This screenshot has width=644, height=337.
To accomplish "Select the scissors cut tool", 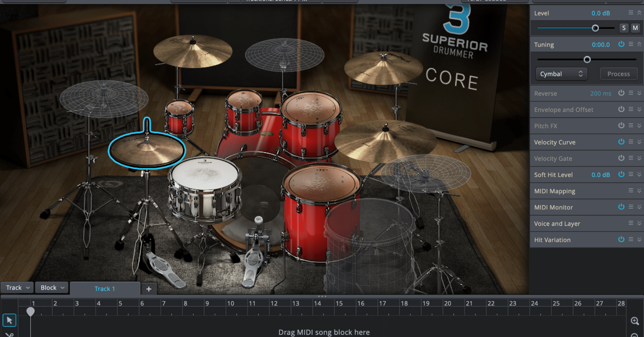I will point(9,335).
